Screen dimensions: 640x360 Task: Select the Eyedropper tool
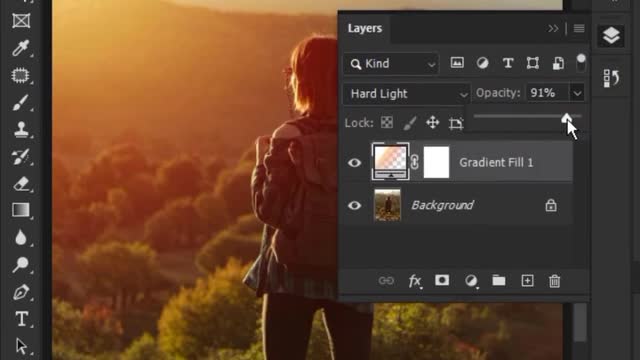pyautogui.click(x=21, y=48)
